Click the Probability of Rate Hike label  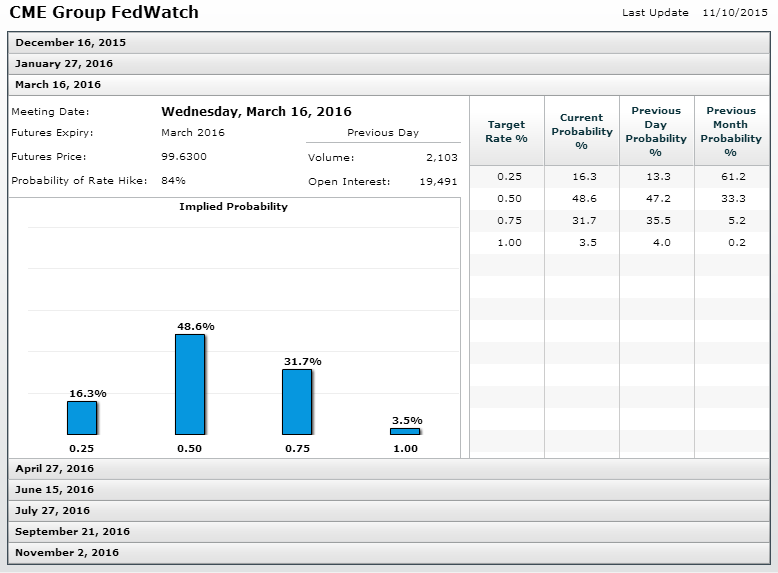click(x=79, y=181)
